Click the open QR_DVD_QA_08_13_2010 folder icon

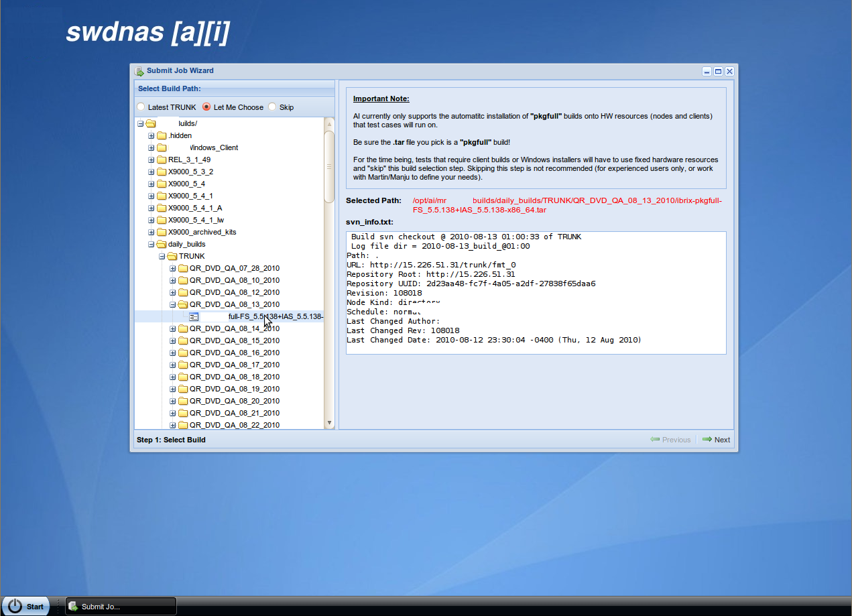click(183, 304)
